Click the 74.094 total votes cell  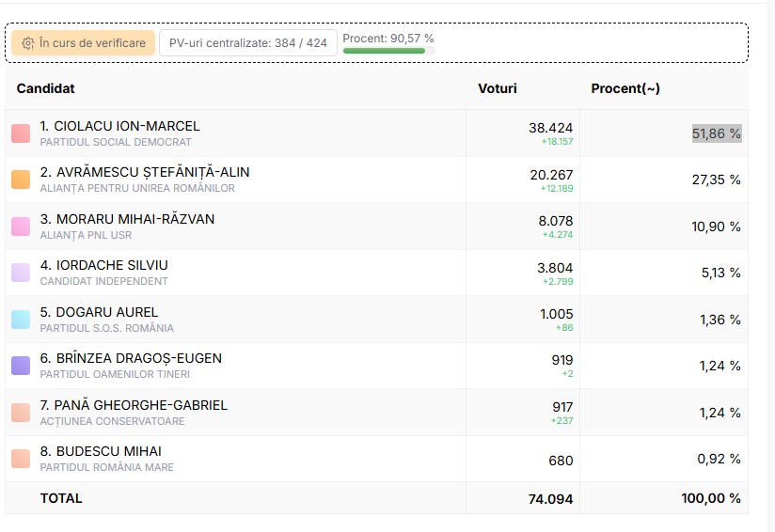[x=550, y=499]
